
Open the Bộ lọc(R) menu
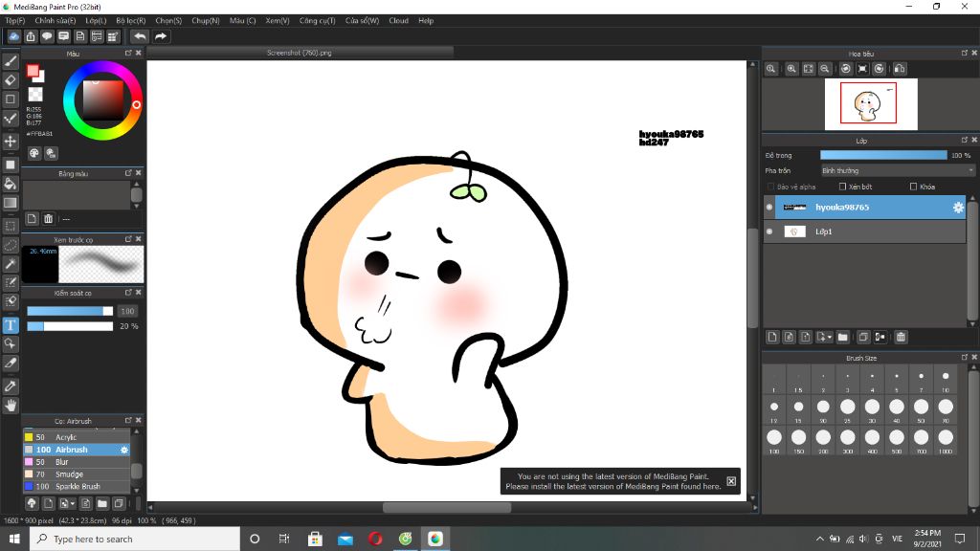[x=130, y=20]
